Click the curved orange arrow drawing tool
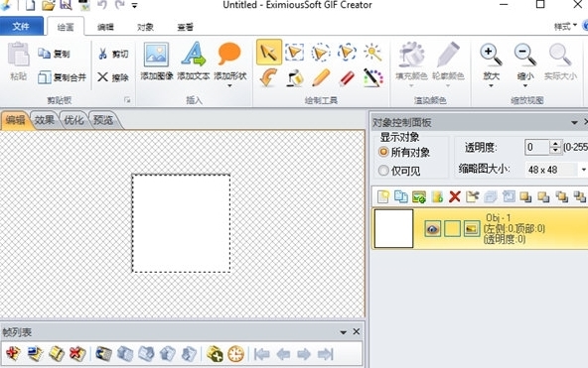588x368 pixels. (268, 78)
